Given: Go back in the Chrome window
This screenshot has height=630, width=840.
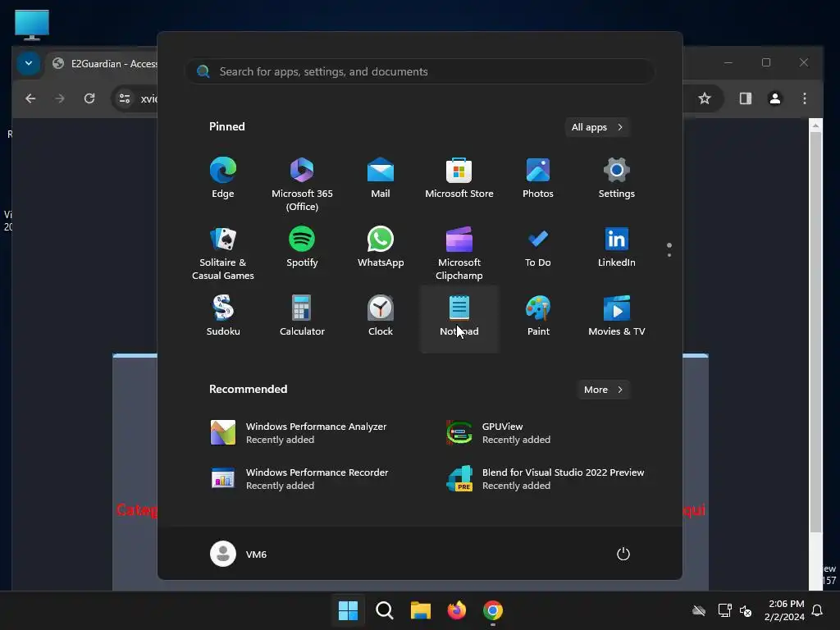Looking at the screenshot, I should click(30, 98).
